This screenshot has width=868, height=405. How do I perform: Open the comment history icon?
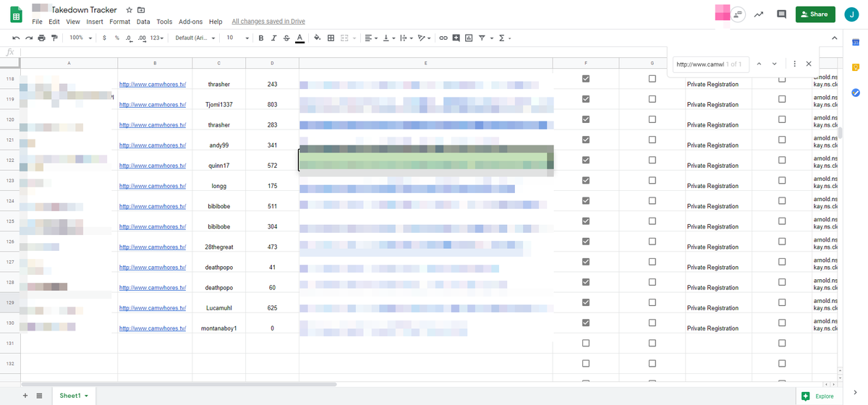tap(781, 14)
